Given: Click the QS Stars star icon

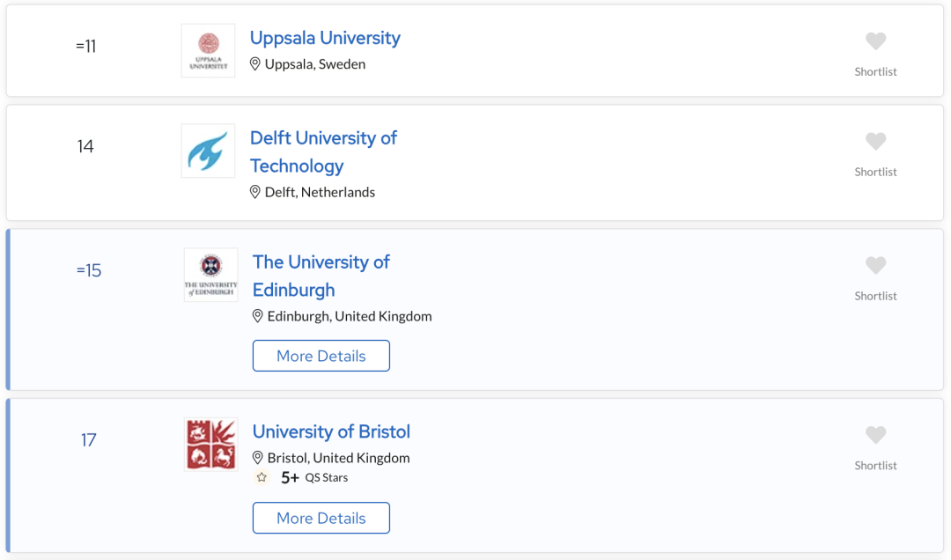Looking at the screenshot, I should pyautogui.click(x=262, y=477).
